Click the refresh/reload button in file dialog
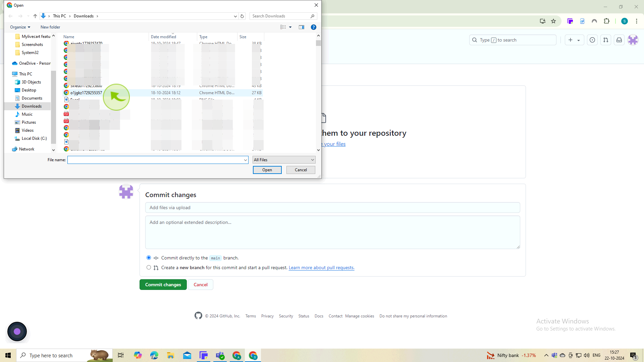644x362 pixels. pyautogui.click(x=242, y=16)
